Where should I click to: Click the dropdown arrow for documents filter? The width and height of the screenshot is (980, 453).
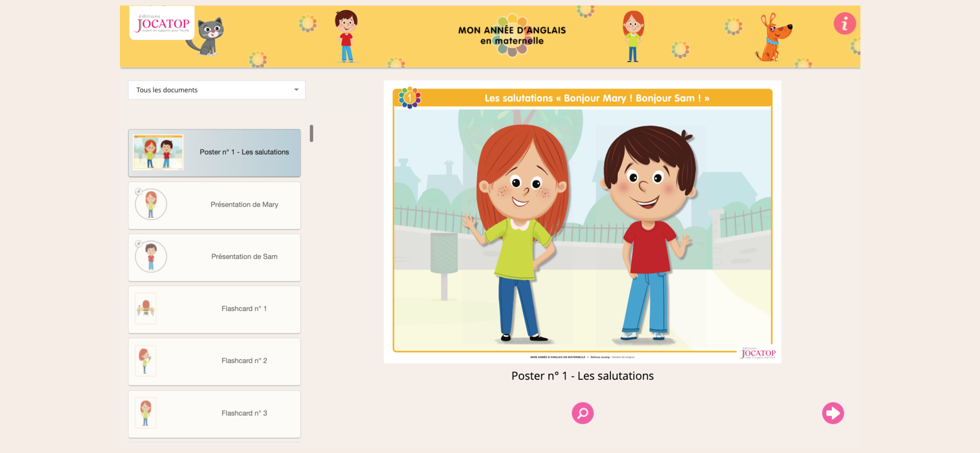(x=296, y=90)
